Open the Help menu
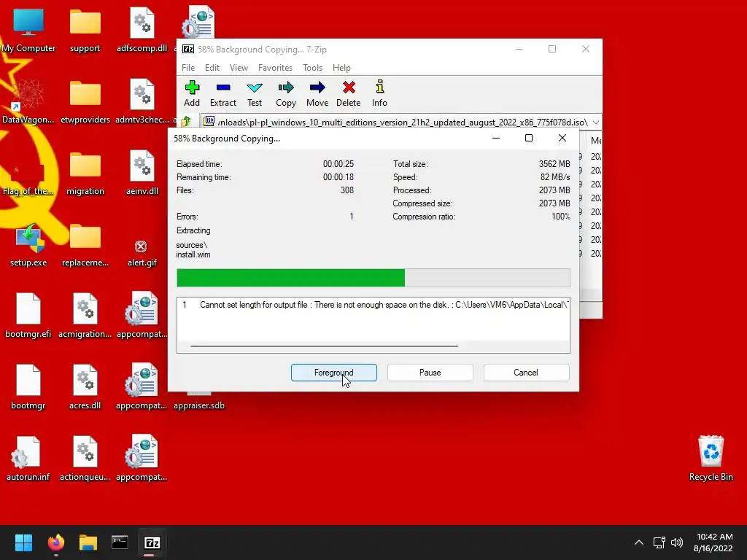Image resolution: width=747 pixels, height=560 pixels. (x=341, y=68)
